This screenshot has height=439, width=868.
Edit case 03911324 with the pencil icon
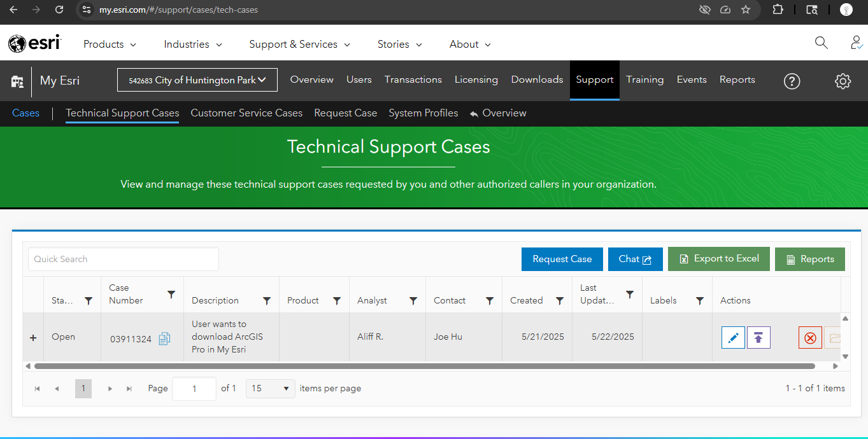coord(733,338)
